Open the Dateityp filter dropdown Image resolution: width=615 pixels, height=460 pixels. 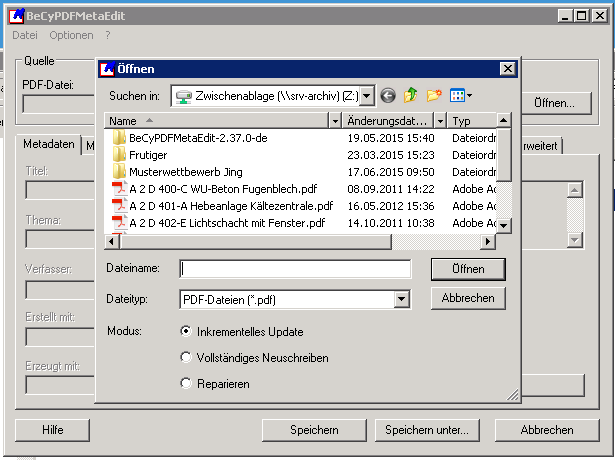pyautogui.click(x=402, y=299)
